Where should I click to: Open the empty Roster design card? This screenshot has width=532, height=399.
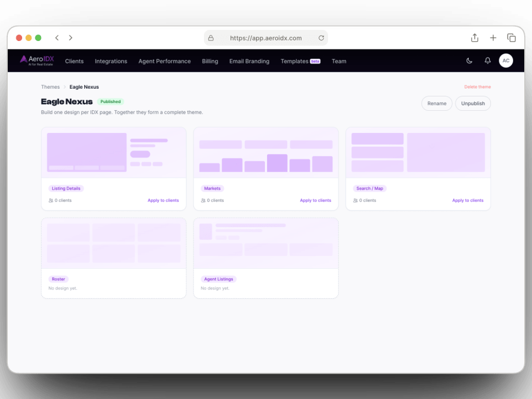point(114,258)
